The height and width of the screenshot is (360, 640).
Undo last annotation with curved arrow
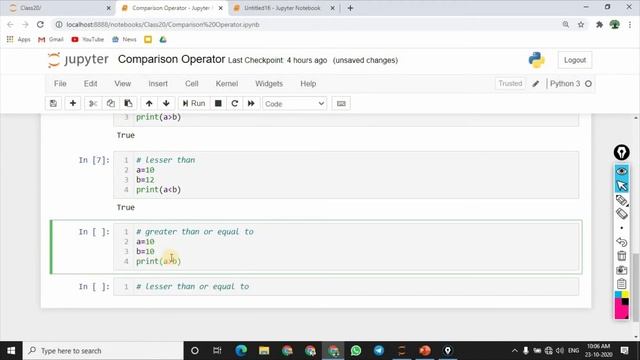(622, 242)
